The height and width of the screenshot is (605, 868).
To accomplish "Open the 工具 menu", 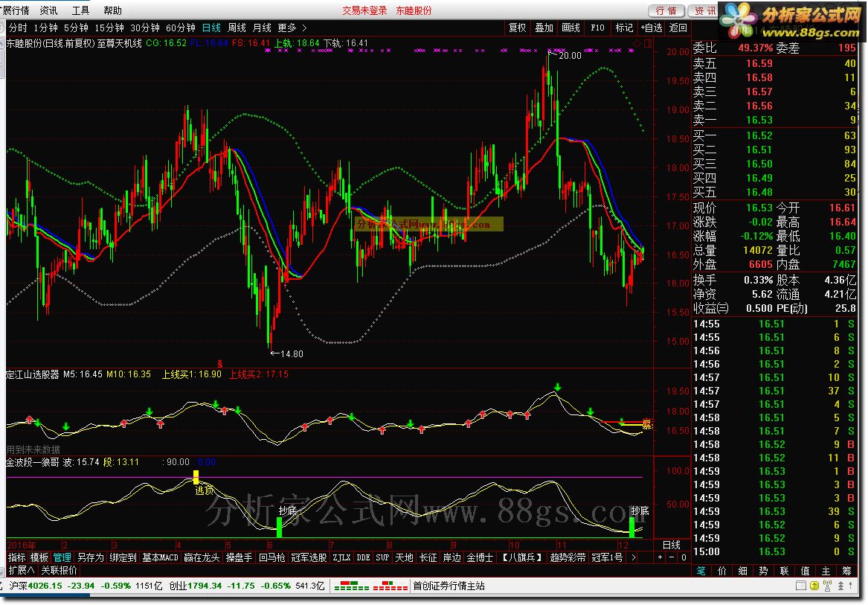I will tap(81, 10).
